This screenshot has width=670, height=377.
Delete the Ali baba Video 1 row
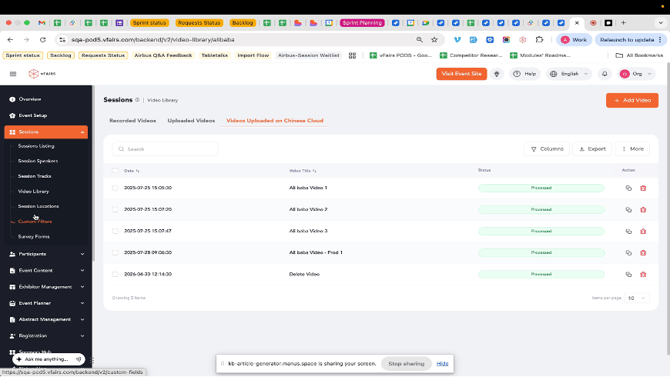coord(643,188)
